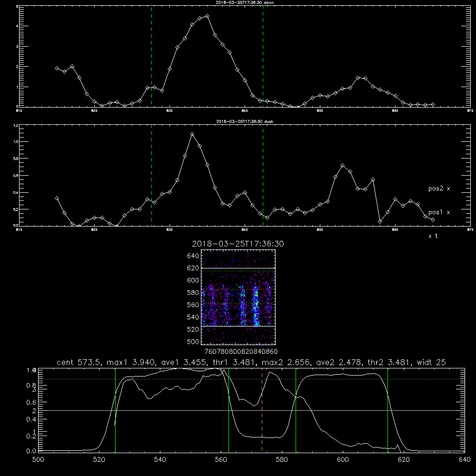The image size is (476, 476).
Task: Click the top plot title ending in dawn
Action: 245,2
